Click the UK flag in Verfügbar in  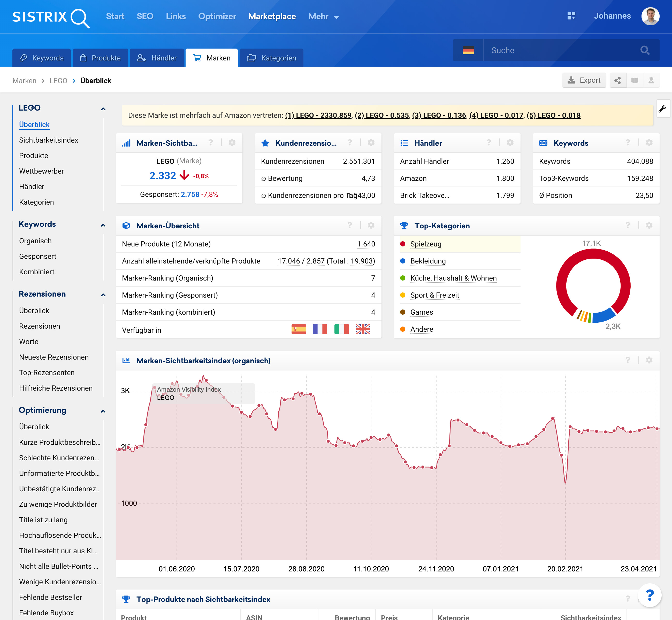tap(363, 329)
